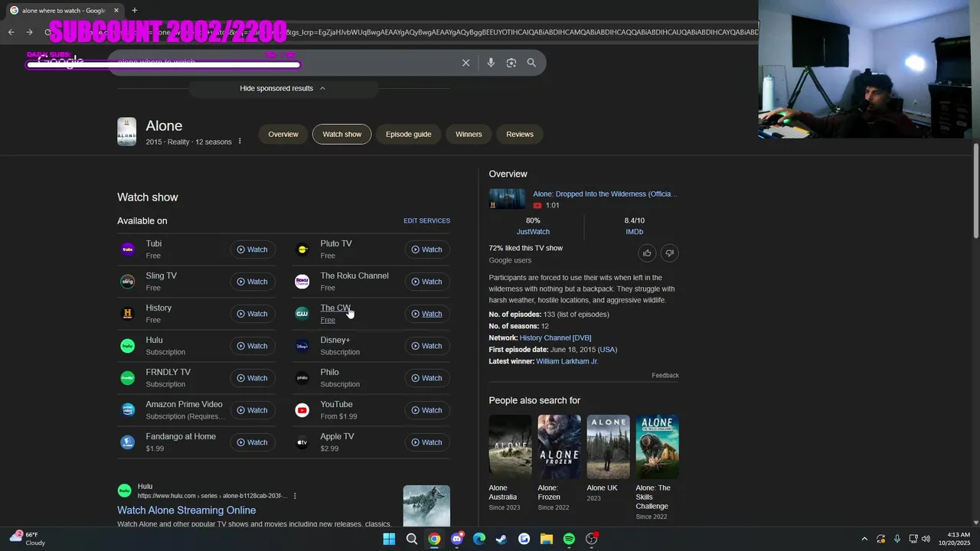Click the Disney+ service logo
The width and height of the screenshot is (980, 551).
pos(302,346)
